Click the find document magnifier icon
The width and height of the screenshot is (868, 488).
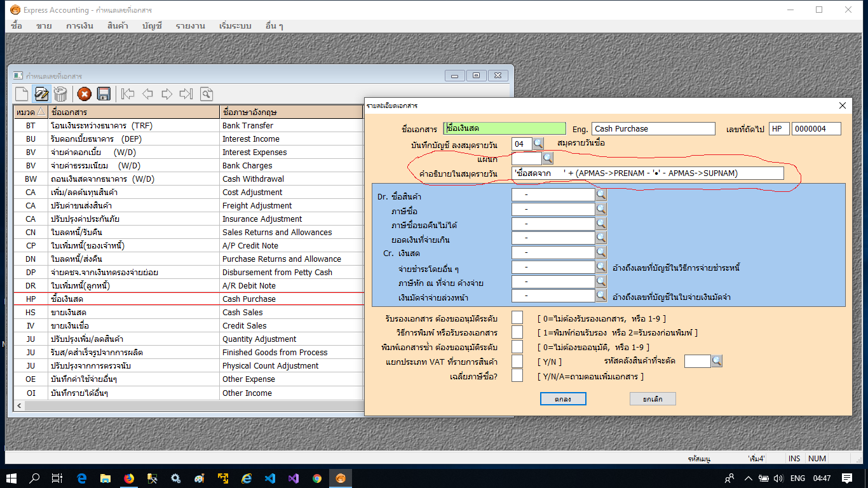tap(207, 94)
